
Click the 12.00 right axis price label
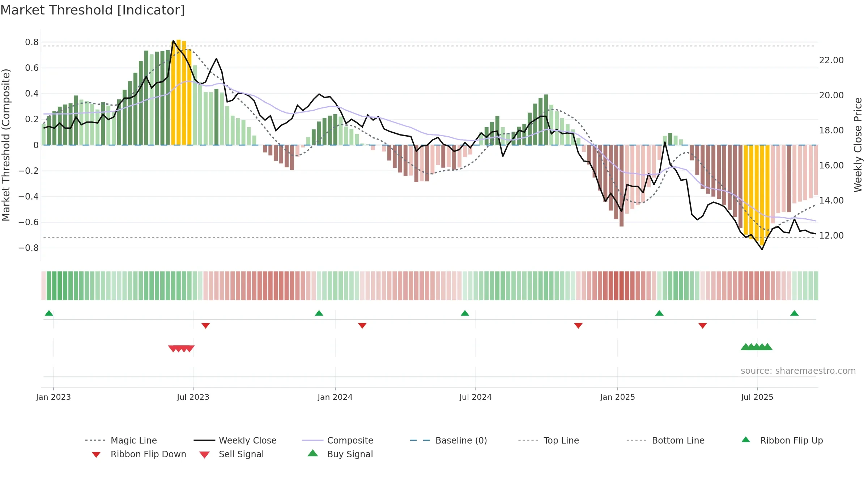(x=831, y=236)
